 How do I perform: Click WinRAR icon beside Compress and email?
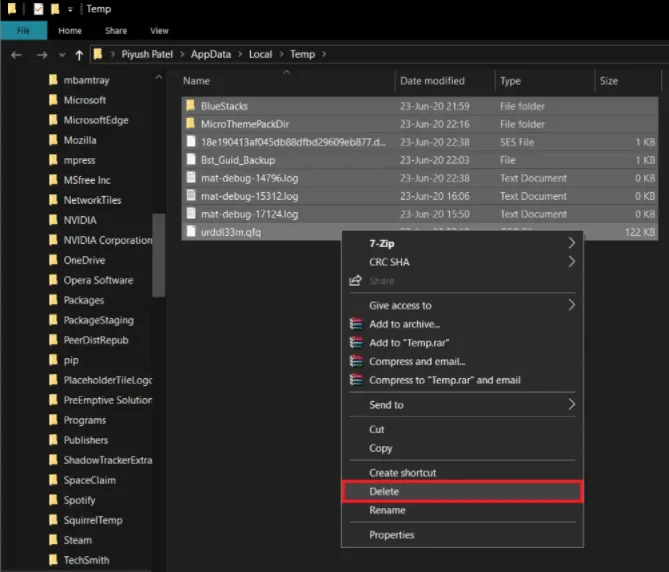pyautogui.click(x=356, y=361)
